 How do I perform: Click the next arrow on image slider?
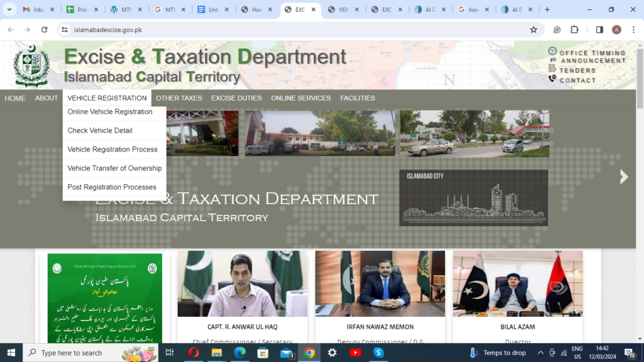pyautogui.click(x=623, y=177)
